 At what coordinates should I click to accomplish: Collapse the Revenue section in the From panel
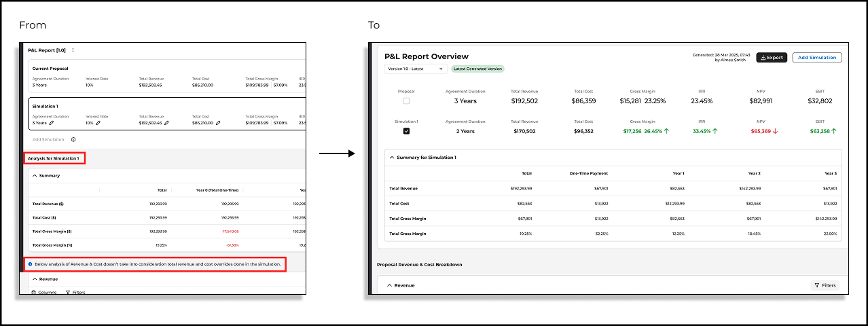pyautogui.click(x=35, y=279)
